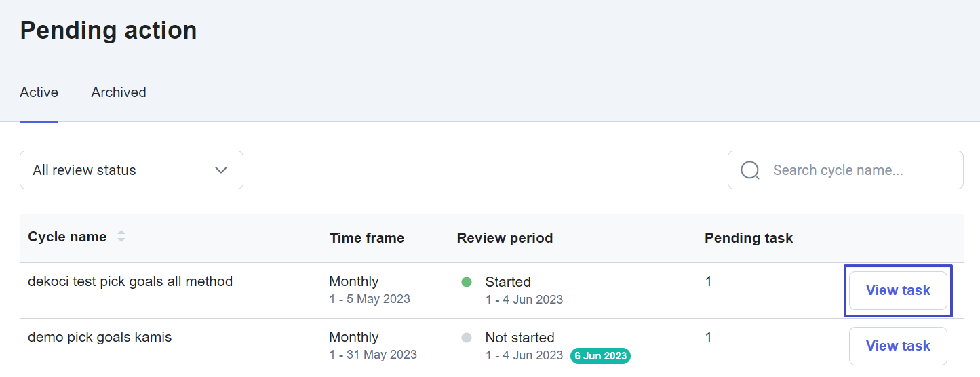Screen dimensions: 980x377
Task: Select the demo pick goals kamis row
Action: [100, 337]
